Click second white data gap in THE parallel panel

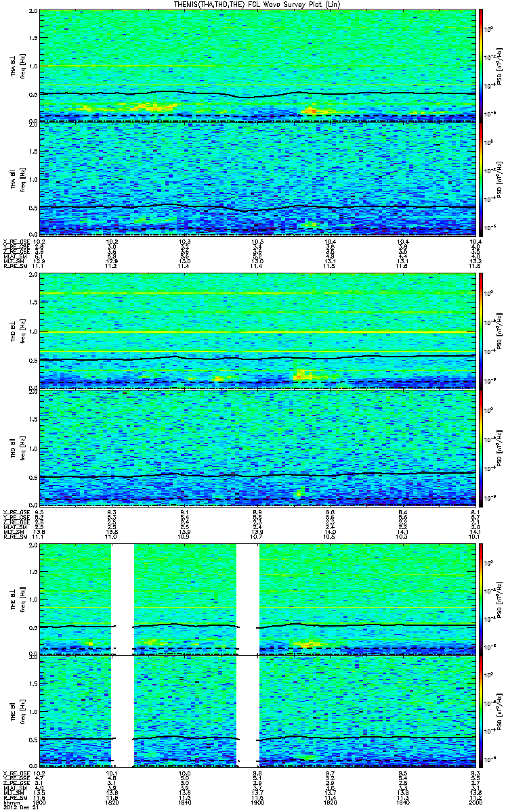pos(248,710)
